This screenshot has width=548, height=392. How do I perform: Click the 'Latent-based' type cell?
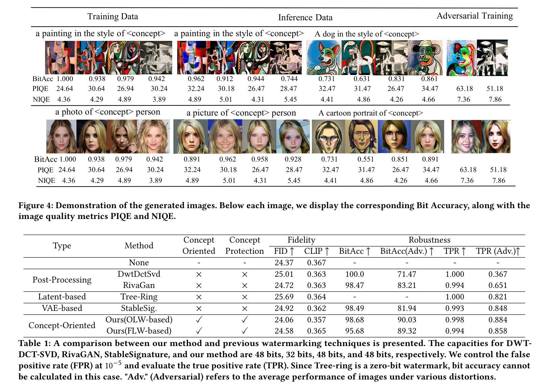[x=62, y=297]
